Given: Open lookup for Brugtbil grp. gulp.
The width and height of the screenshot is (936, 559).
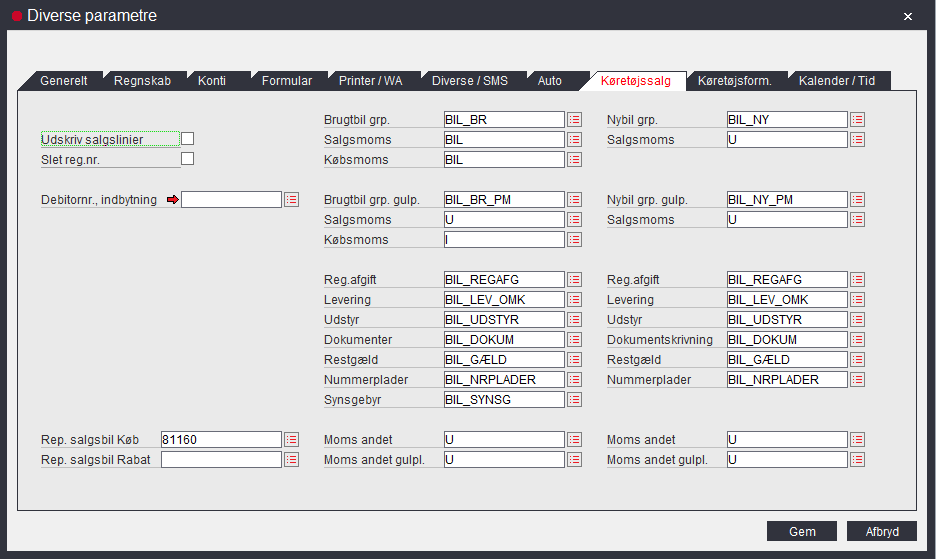Looking at the screenshot, I should pyautogui.click(x=574, y=200).
